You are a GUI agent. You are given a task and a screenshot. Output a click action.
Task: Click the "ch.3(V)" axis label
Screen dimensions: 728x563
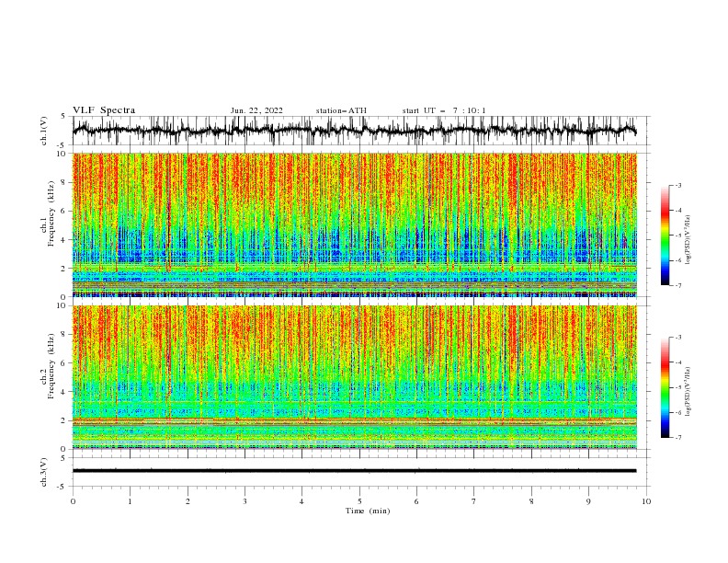[x=44, y=472]
